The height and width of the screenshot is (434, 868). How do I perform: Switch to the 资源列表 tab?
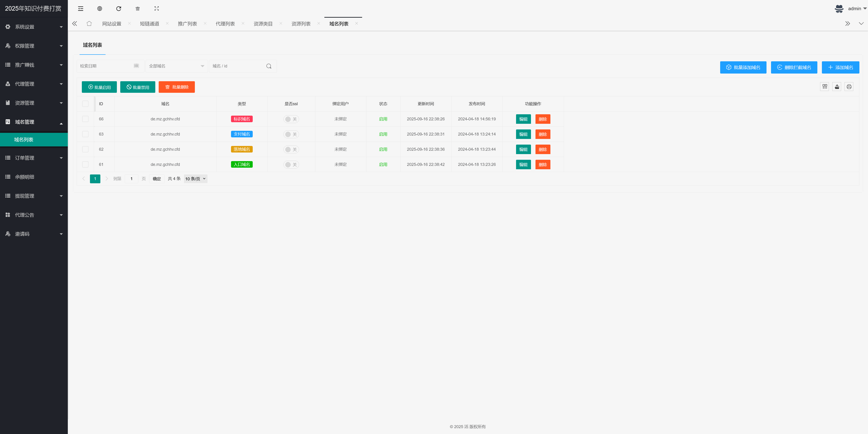coord(301,24)
